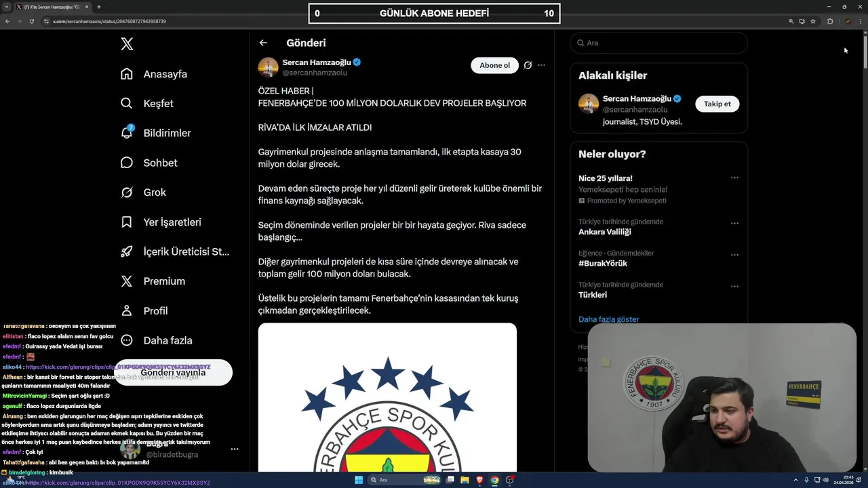Image resolution: width=868 pixels, height=488 pixels.
Task: Bookmark this page with the star icon
Action: point(813,21)
